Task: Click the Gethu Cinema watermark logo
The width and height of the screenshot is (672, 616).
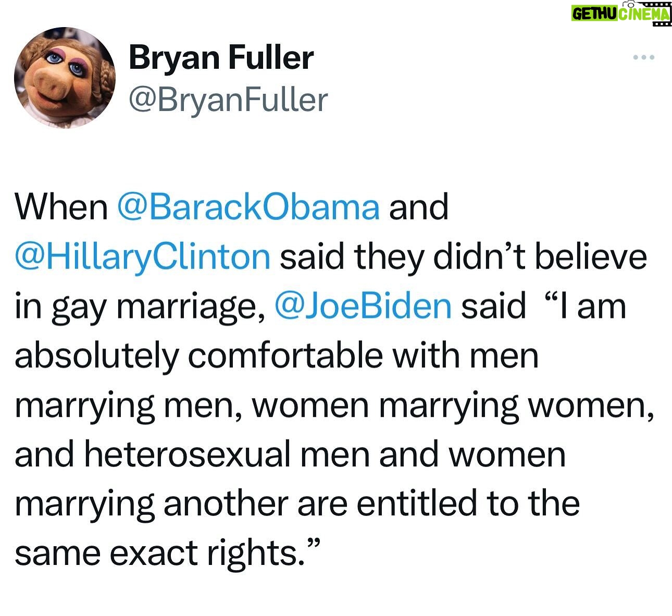Action: pyautogui.click(x=620, y=13)
